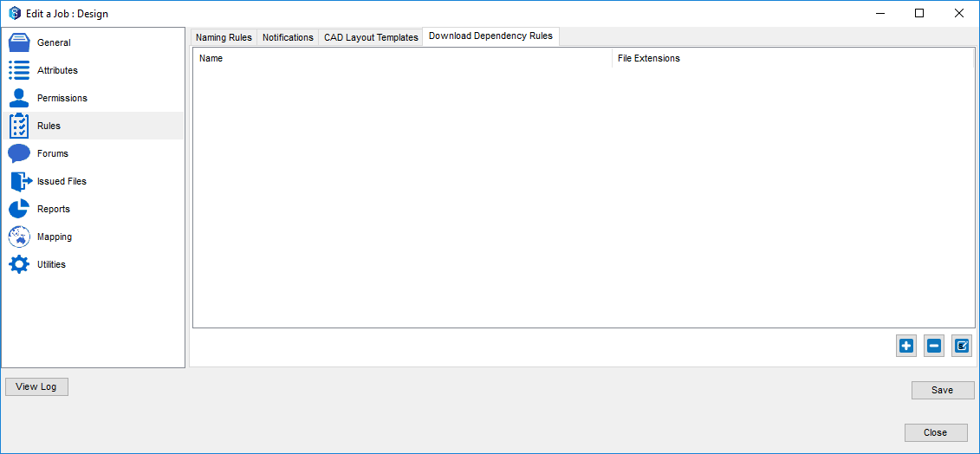Open the Permissions user icon
Viewport: 980px width, 454px height.
click(x=19, y=98)
